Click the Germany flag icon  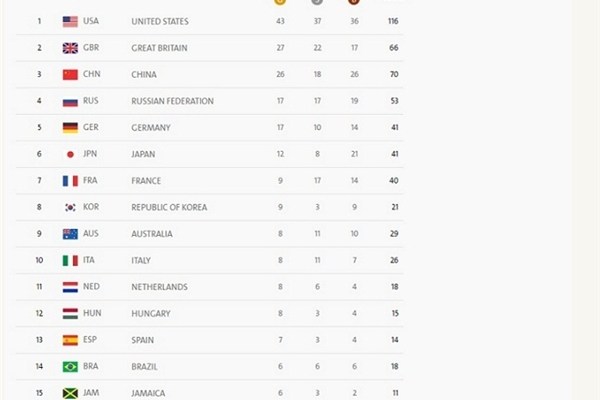[70, 128]
